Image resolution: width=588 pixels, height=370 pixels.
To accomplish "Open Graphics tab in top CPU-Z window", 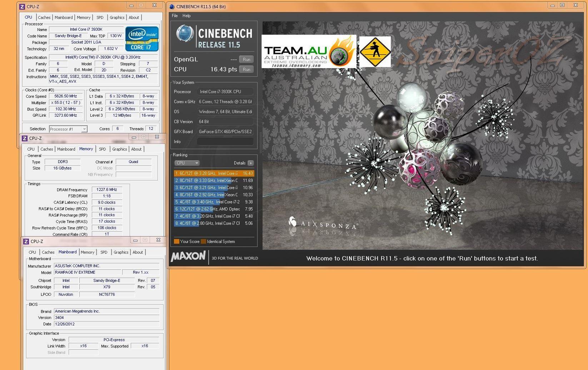I will (x=117, y=17).
